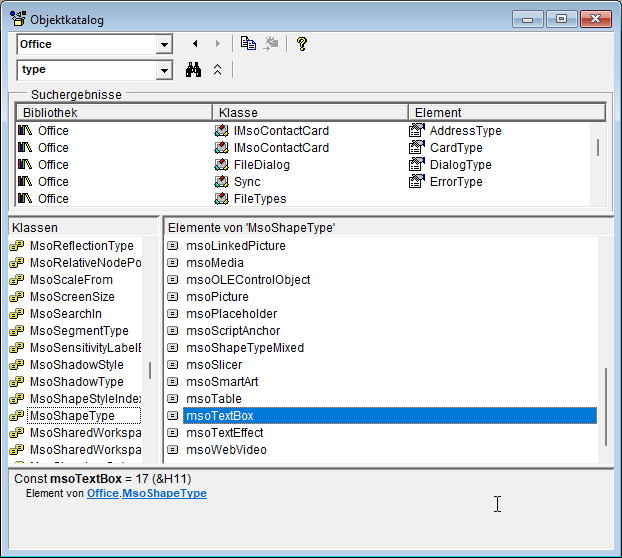Screen dimensions: 622x558
Task: Select MsoShadowStyle in the Klassen list
Action: 77,365
